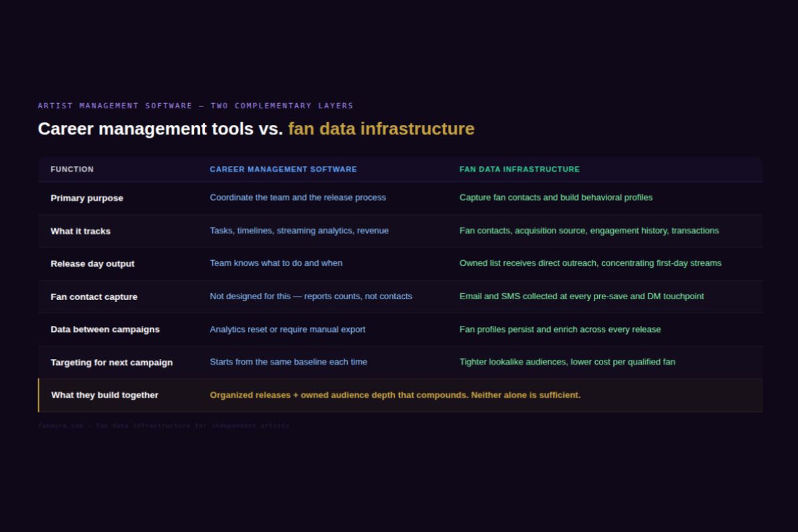Click the 'What they build together' row label
Image resolution: width=798 pixels, height=532 pixels.
point(105,396)
